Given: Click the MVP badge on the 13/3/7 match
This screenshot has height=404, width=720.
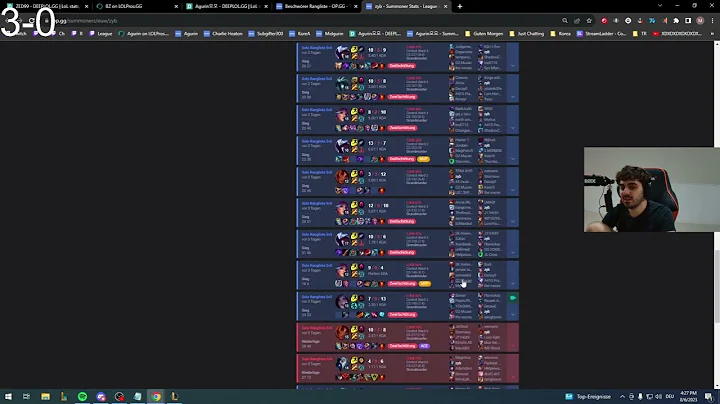Looking at the screenshot, I should coord(423,159).
